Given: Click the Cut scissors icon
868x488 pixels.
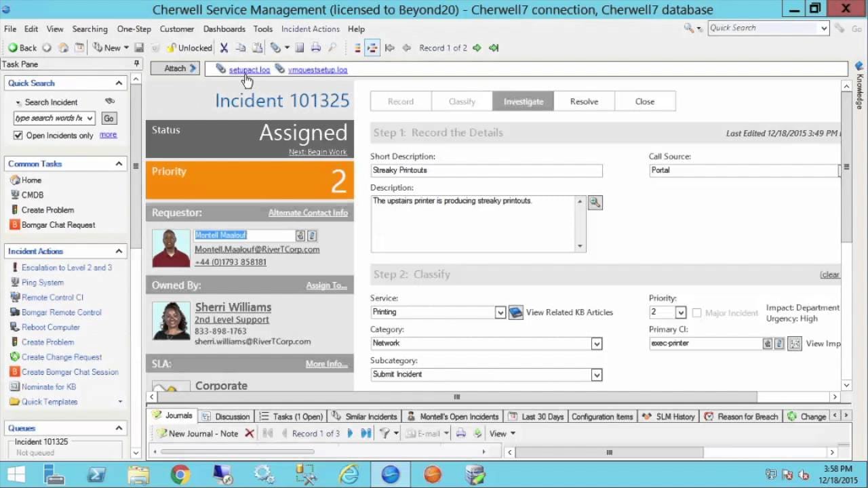Looking at the screenshot, I should click(x=224, y=48).
